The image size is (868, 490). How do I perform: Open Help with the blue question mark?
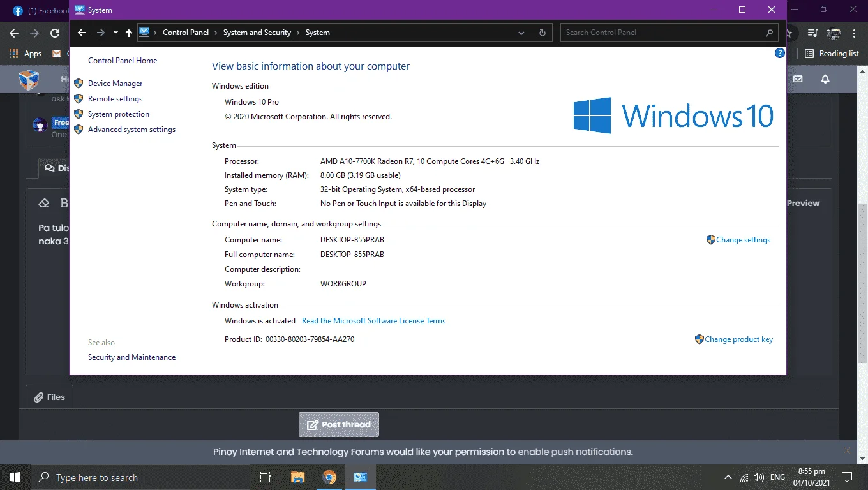click(x=779, y=54)
